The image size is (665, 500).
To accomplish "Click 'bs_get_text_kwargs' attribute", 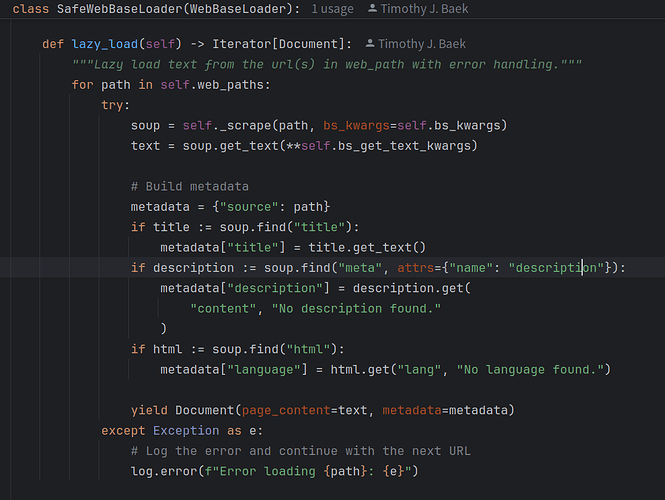I will click(404, 146).
